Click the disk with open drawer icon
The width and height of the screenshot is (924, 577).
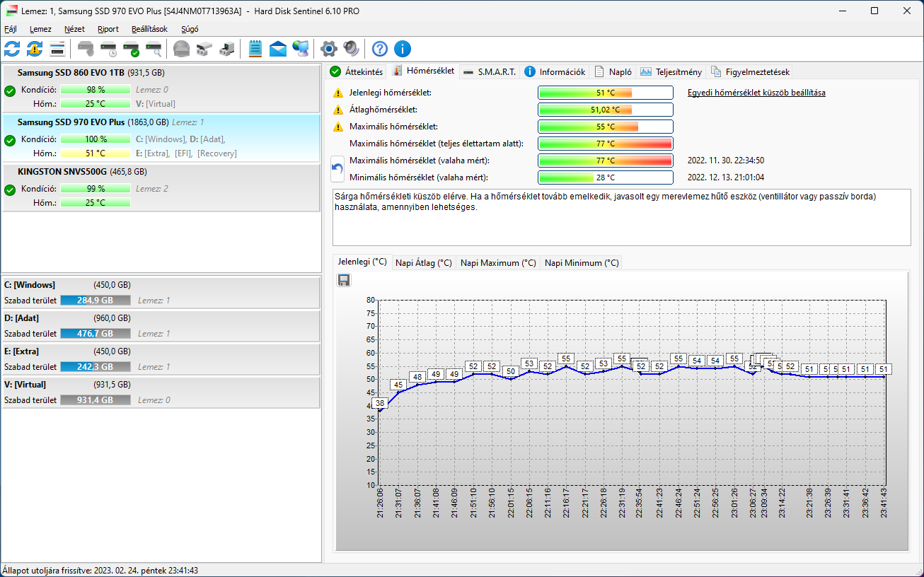point(204,49)
